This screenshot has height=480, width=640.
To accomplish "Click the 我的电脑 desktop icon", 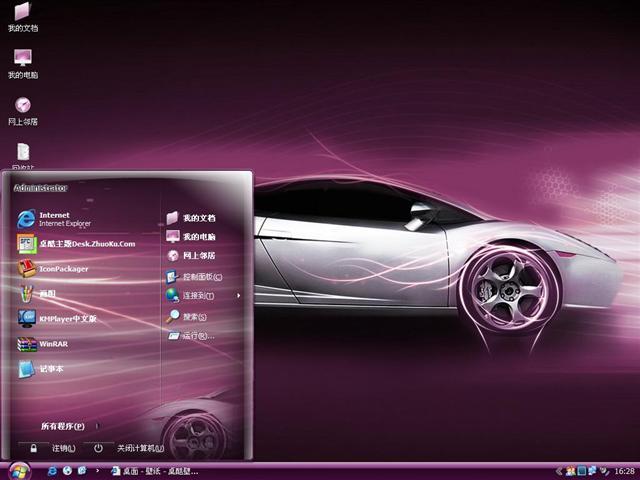I will tap(22, 62).
